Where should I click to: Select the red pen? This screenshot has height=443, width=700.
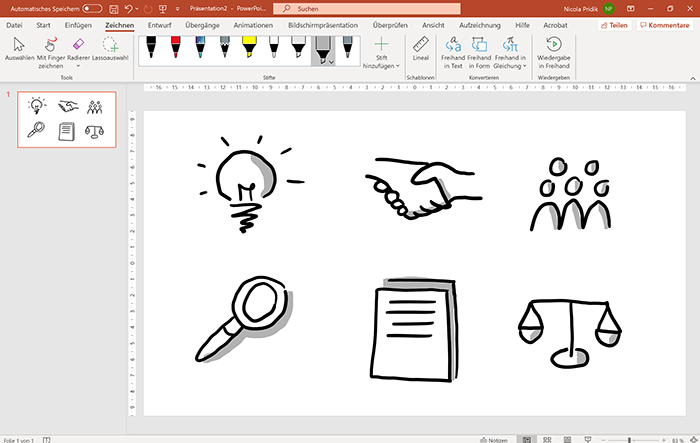pyautogui.click(x=175, y=48)
